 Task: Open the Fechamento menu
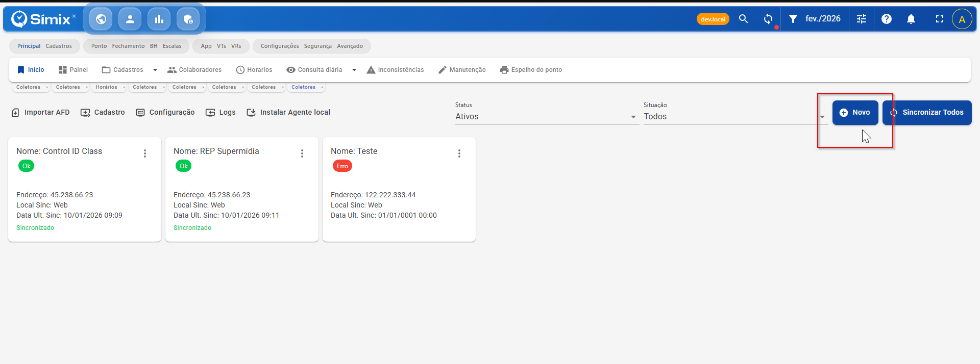(128, 46)
